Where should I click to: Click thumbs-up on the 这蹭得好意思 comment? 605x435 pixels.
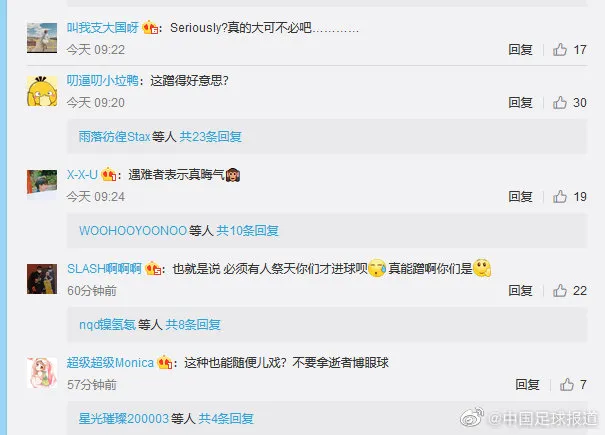[560, 103]
